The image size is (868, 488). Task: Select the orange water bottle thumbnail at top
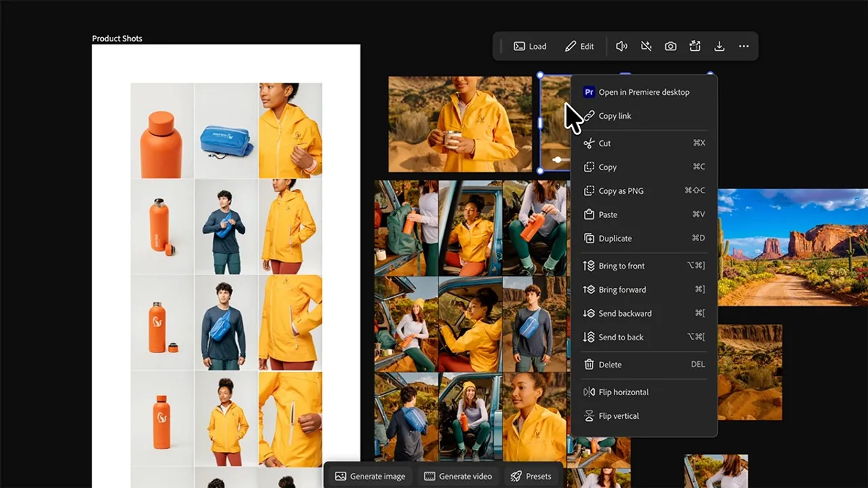coord(162,131)
